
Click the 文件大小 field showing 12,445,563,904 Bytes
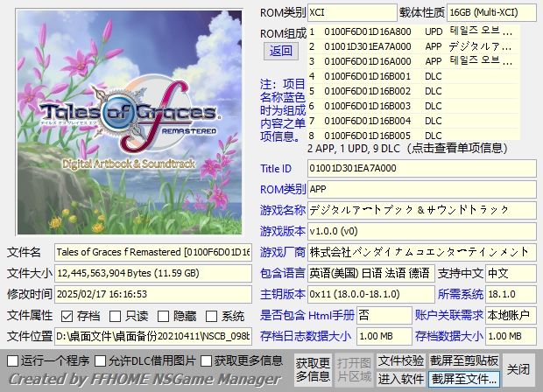coord(153,273)
